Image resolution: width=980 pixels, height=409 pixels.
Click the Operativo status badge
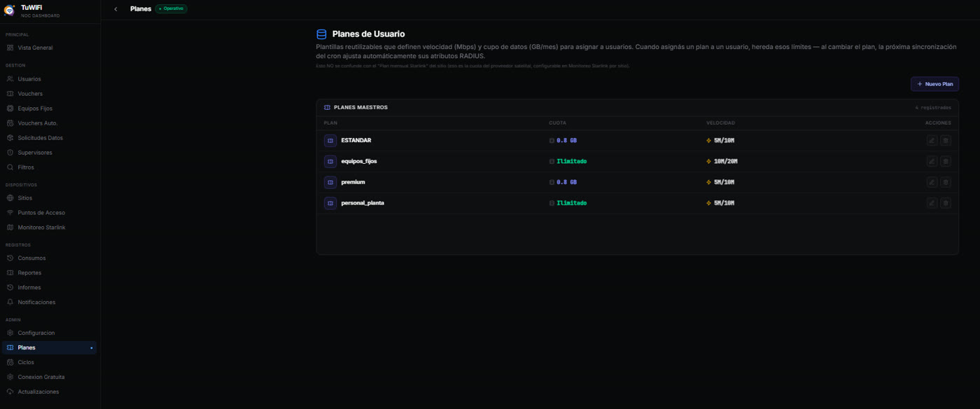(171, 8)
